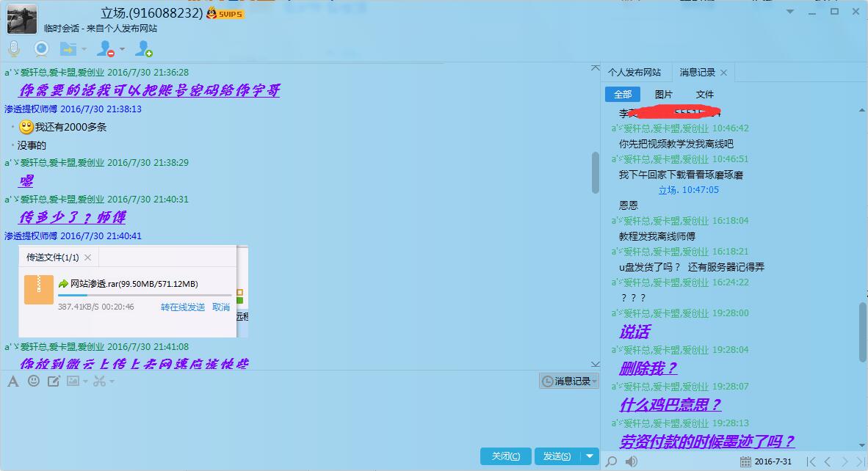The image size is (868, 471).
Task: Expand the send options arrow beside 发送
Action: pos(589,456)
